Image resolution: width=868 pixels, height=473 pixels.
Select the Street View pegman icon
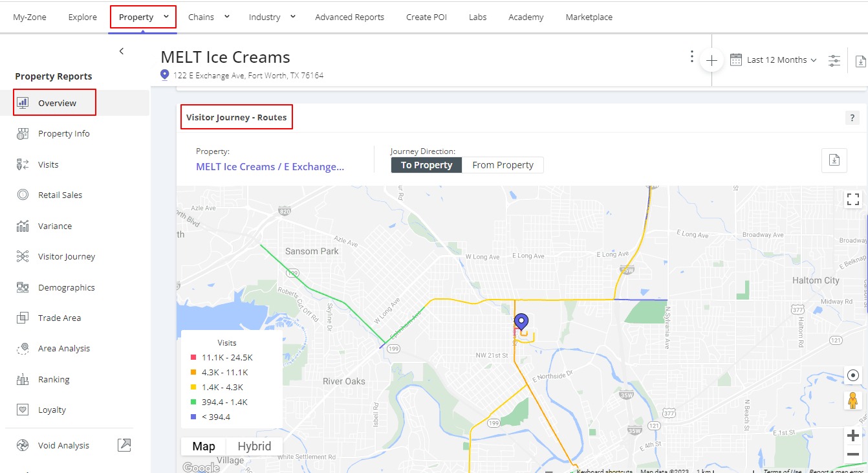pos(853,401)
